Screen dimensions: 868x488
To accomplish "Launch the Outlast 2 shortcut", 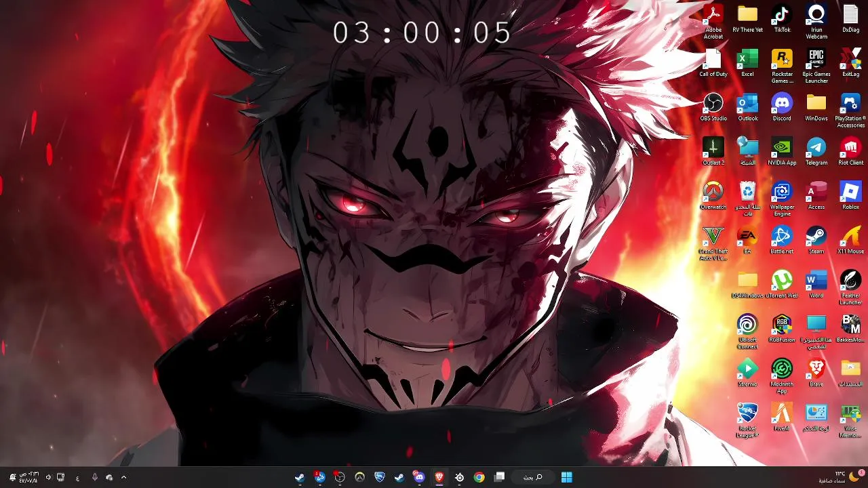I will pyautogui.click(x=713, y=151).
